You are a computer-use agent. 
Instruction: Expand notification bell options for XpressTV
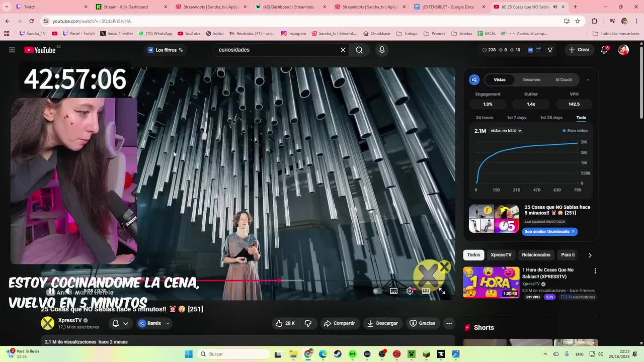tap(126, 323)
